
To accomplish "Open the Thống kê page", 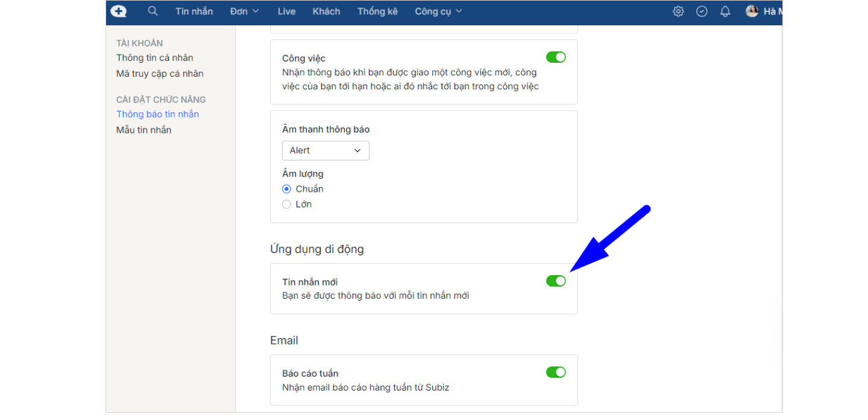I will [377, 11].
